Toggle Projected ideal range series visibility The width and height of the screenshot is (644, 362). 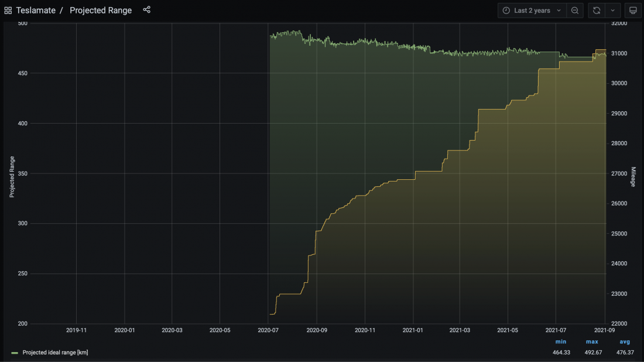55,353
